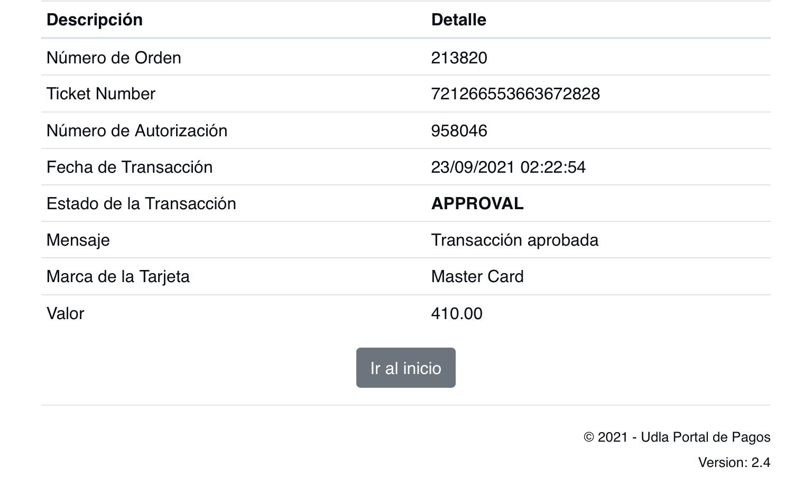Click the bold APPROVAL status text
The height and width of the screenshot is (504, 812).
coord(477,203)
